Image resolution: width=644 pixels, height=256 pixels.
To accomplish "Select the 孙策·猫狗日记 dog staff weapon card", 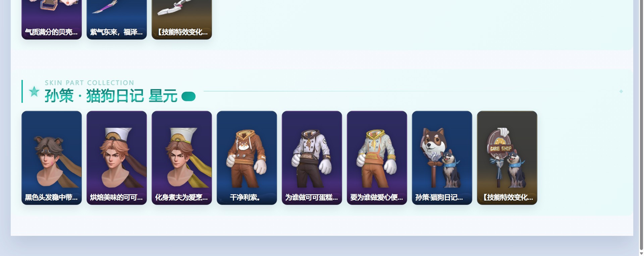I will pos(442,158).
